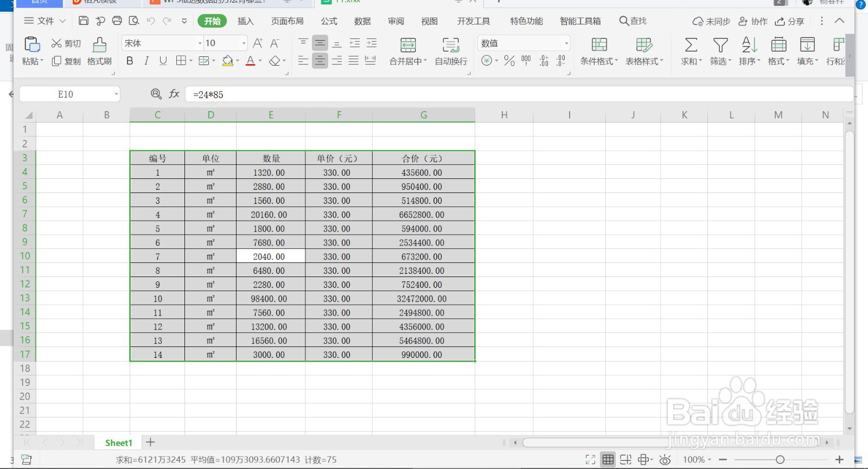Click the Filter (筛选) funnel
868x469 pixels.
pyautogui.click(x=720, y=44)
